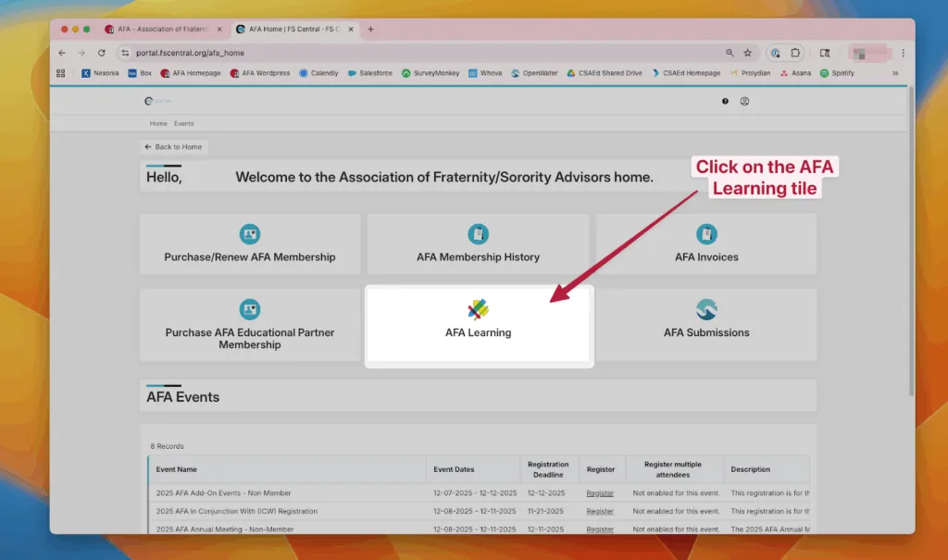The image size is (948, 560).
Task: Open the site info icon in address bar
Action: pos(125,53)
